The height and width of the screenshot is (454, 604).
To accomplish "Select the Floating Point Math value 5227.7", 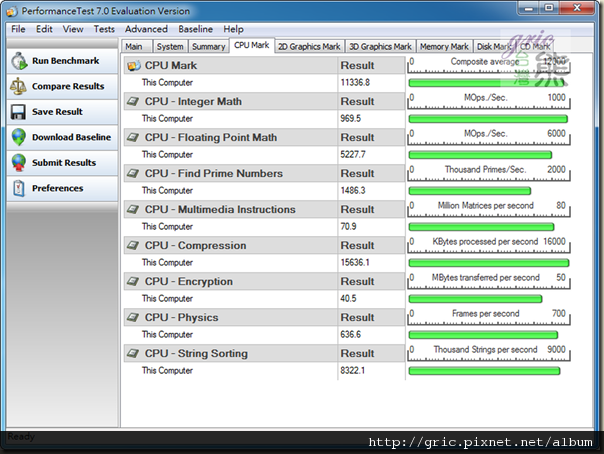I will (x=353, y=154).
